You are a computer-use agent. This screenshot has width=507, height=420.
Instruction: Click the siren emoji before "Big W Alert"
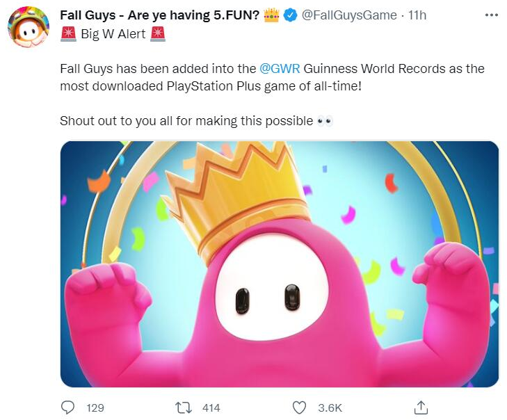[x=69, y=33]
